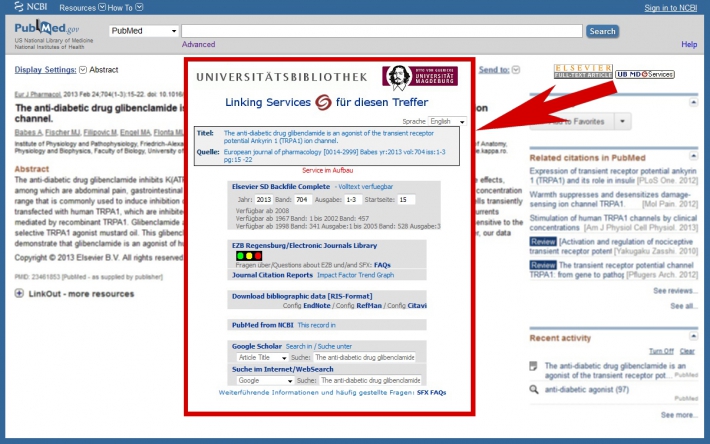Open the PubMed.gov logo home link
Image resolution: width=710 pixels, height=444 pixels.
point(47,29)
